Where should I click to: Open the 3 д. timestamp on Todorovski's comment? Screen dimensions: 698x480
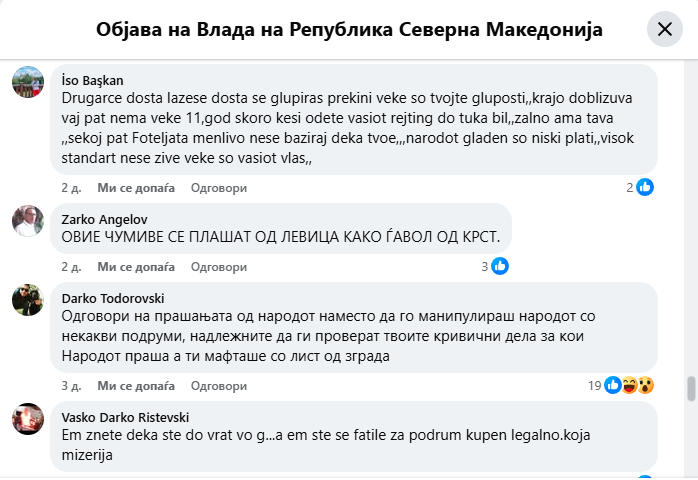pos(70,385)
